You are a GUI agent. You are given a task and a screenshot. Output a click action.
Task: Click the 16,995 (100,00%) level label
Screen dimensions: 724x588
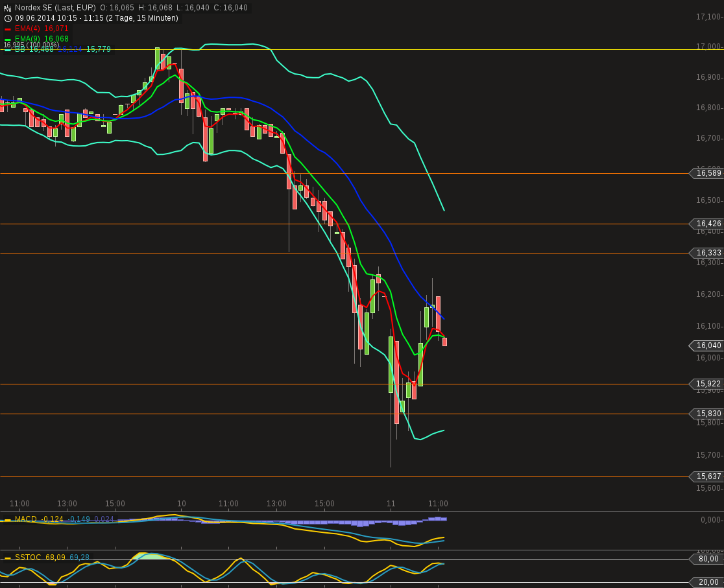(x=31, y=45)
